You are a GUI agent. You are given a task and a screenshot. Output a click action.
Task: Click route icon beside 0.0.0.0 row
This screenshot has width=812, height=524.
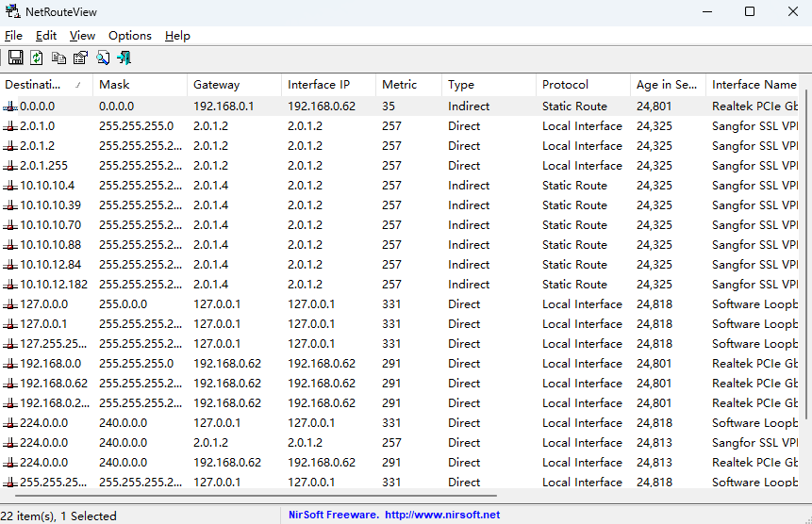(x=10, y=106)
